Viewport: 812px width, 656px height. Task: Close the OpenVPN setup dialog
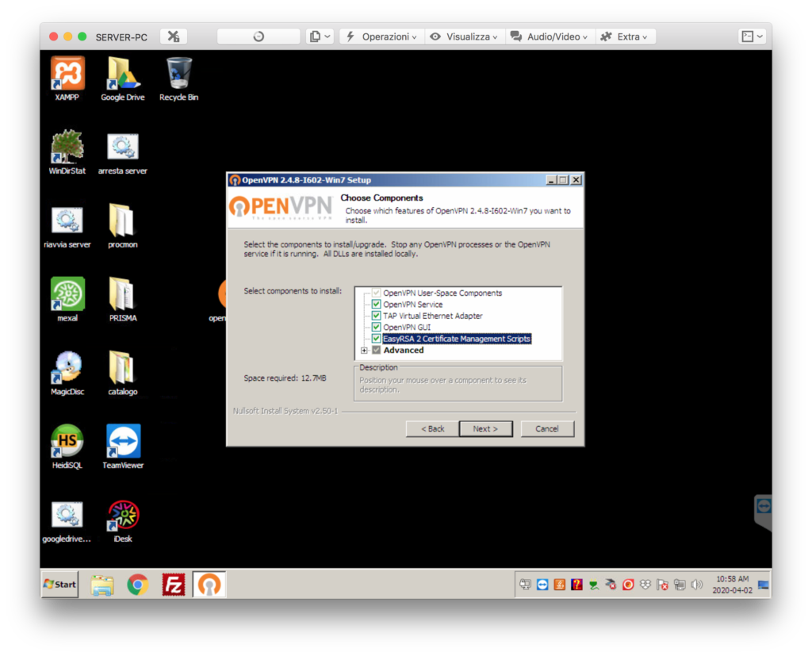[x=576, y=180]
